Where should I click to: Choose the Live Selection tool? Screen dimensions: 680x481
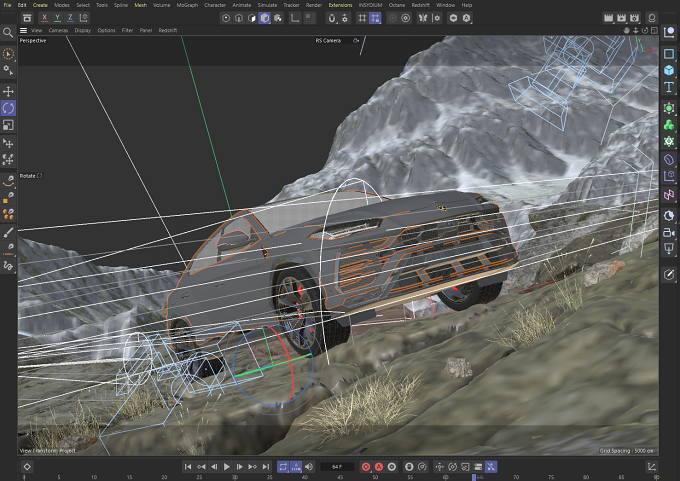click(x=8, y=54)
